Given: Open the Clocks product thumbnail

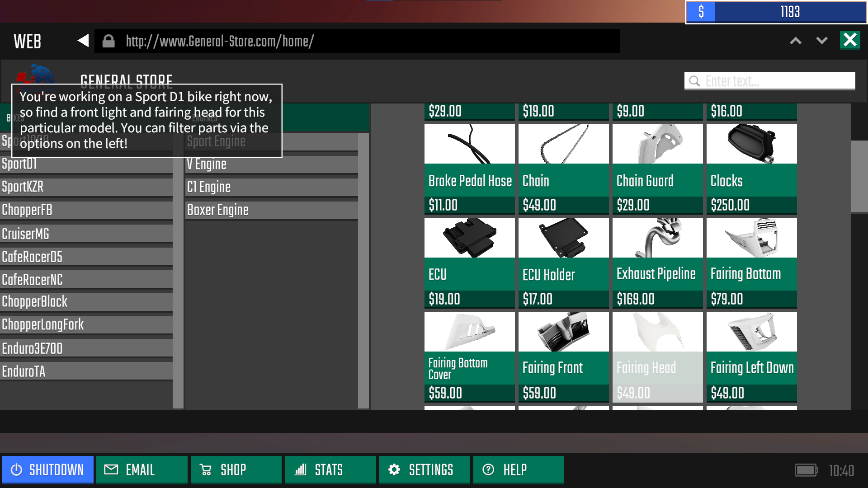Looking at the screenshot, I should [x=751, y=144].
